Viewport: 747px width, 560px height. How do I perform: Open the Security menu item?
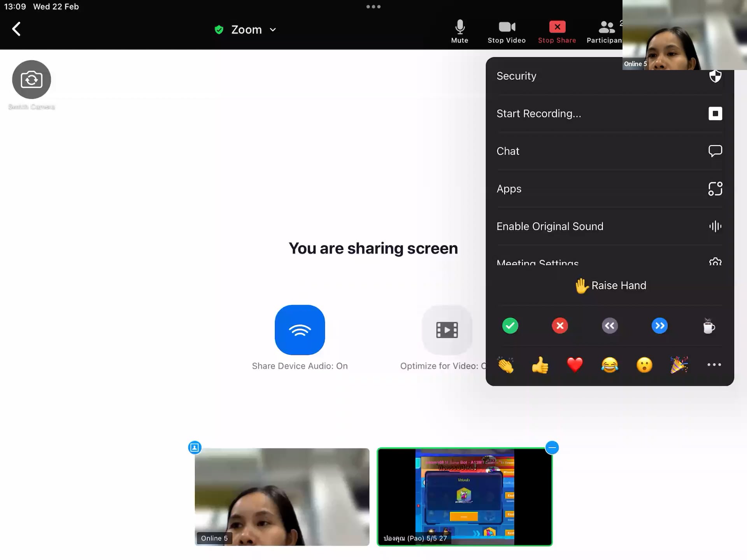click(x=609, y=76)
